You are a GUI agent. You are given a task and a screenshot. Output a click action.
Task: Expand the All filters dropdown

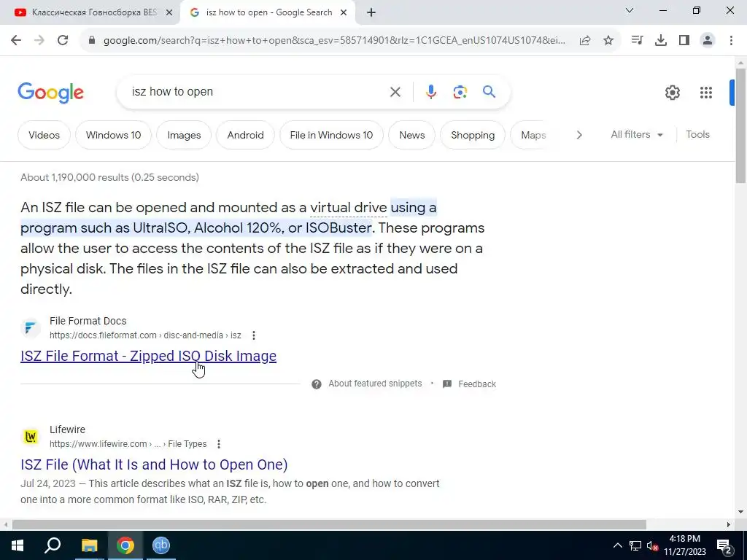pyautogui.click(x=637, y=135)
